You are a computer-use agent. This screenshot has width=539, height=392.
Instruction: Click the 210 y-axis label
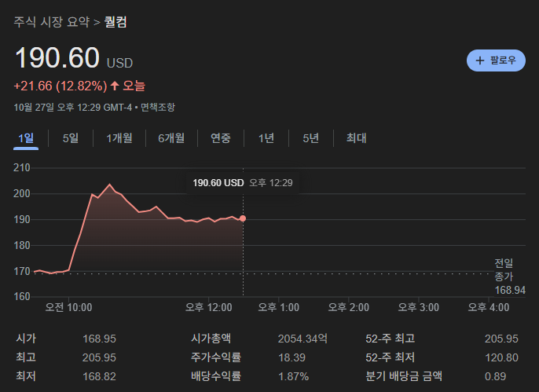point(22,167)
